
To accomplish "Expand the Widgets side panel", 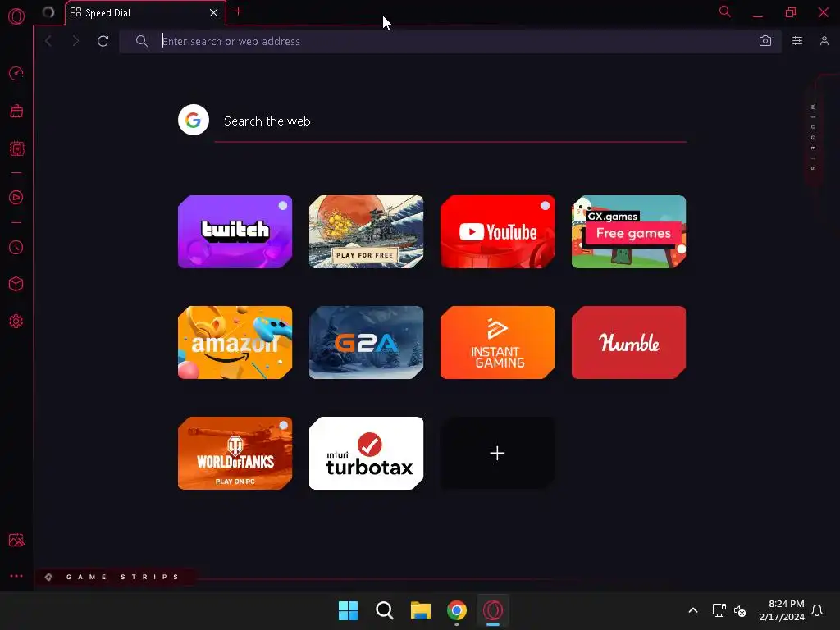I will [x=813, y=138].
